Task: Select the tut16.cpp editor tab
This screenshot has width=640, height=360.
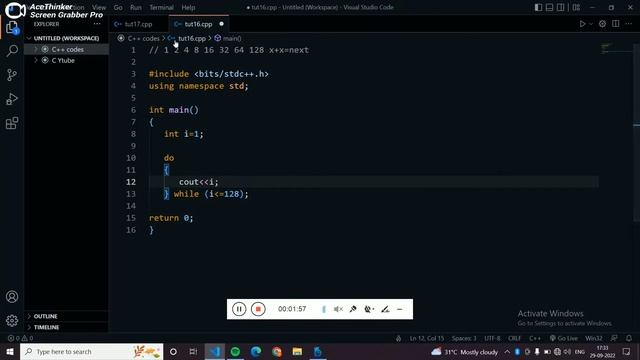Action: click(198, 24)
